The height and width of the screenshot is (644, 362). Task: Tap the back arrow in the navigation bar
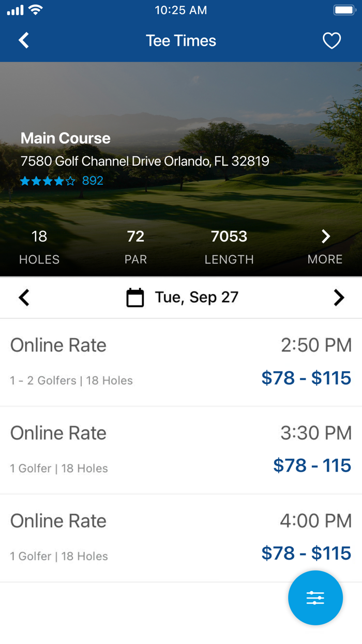point(23,40)
